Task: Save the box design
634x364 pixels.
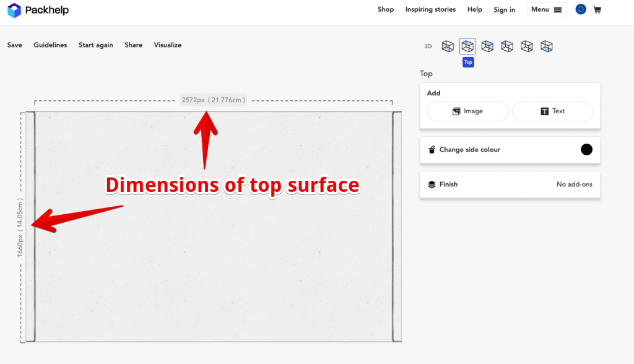Action: 15,45
